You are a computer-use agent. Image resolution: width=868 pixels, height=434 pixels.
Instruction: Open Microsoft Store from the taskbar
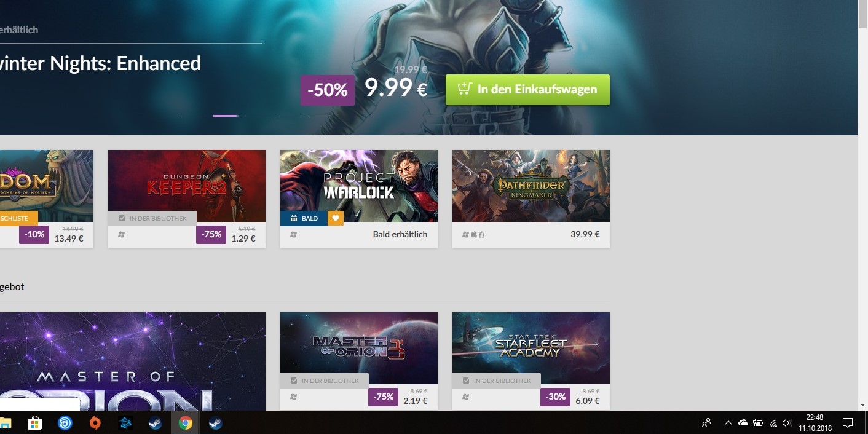(x=34, y=423)
